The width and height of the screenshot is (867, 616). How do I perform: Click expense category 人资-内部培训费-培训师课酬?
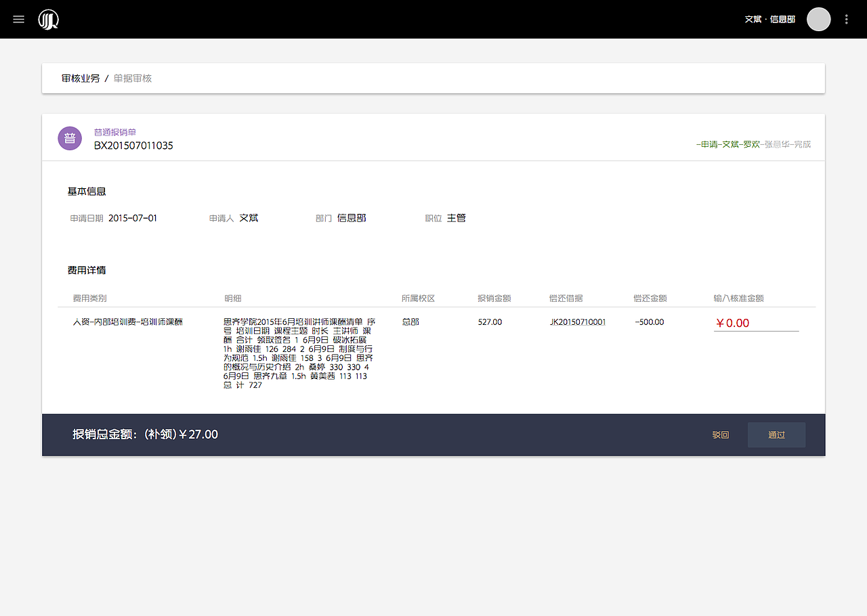click(x=127, y=322)
